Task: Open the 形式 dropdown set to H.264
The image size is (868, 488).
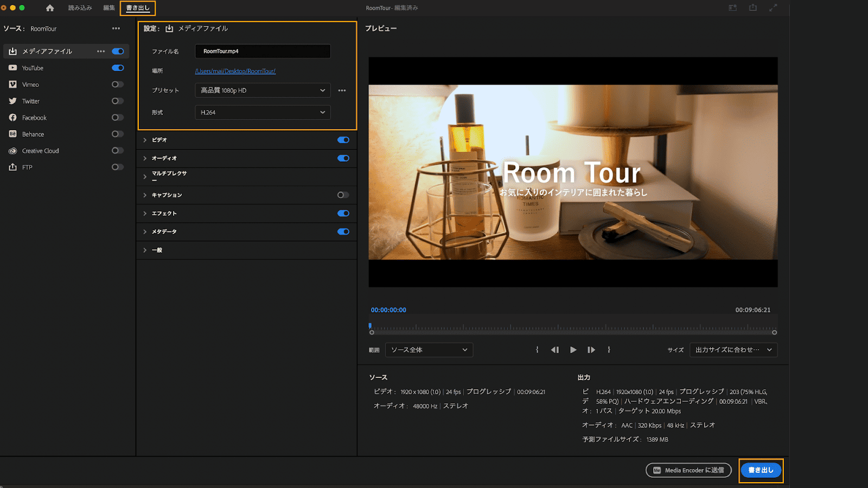Action: [x=262, y=112]
